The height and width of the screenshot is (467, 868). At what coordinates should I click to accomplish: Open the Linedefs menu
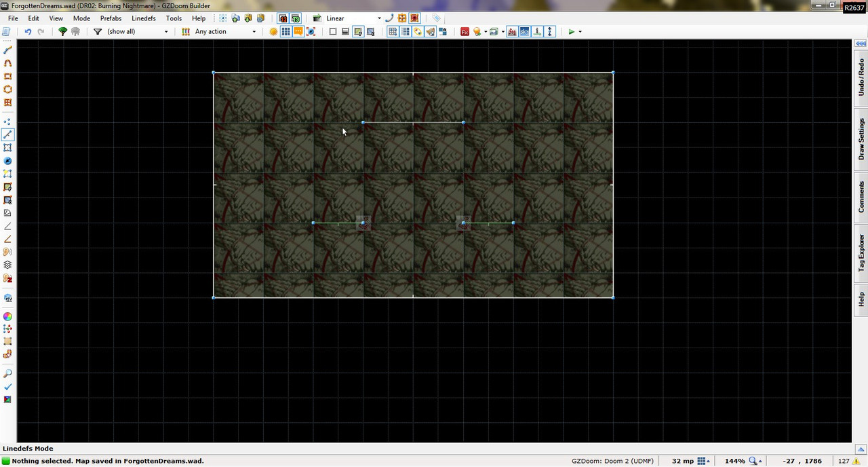point(144,18)
